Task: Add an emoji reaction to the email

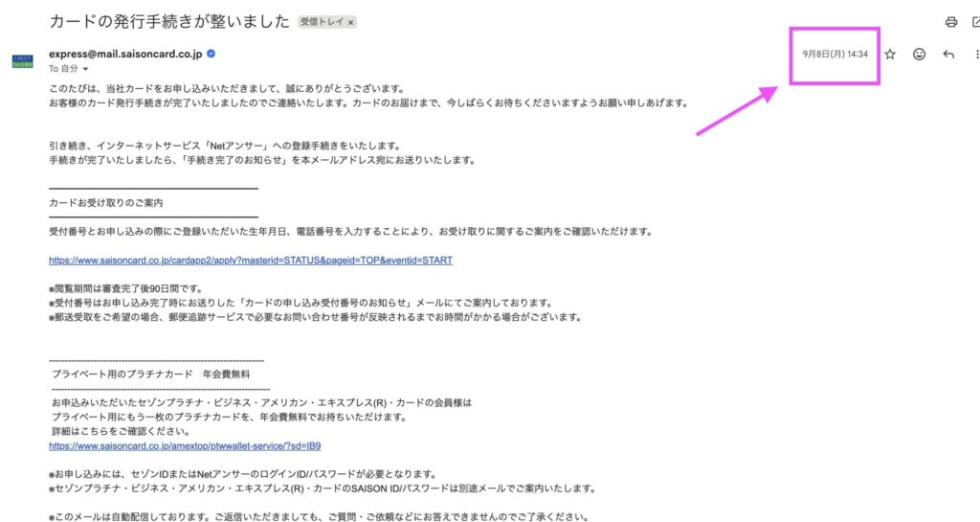Action: 919,55
